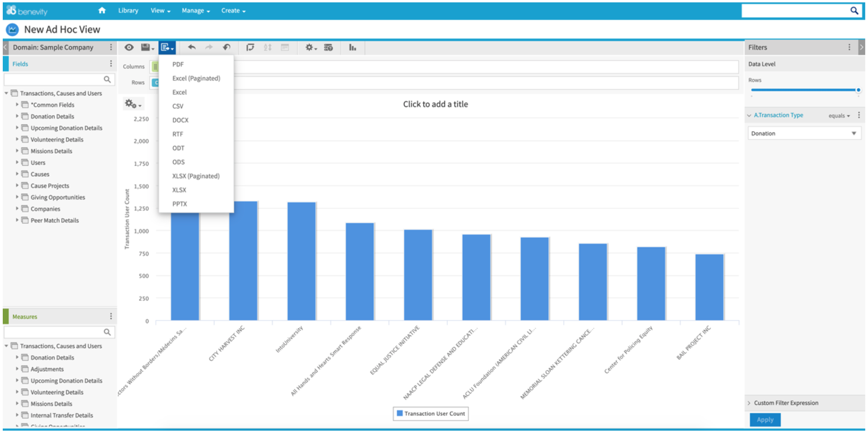Collapse the A.Transaction Type filter
Screen dimensions: 868x433
[749, 115]
